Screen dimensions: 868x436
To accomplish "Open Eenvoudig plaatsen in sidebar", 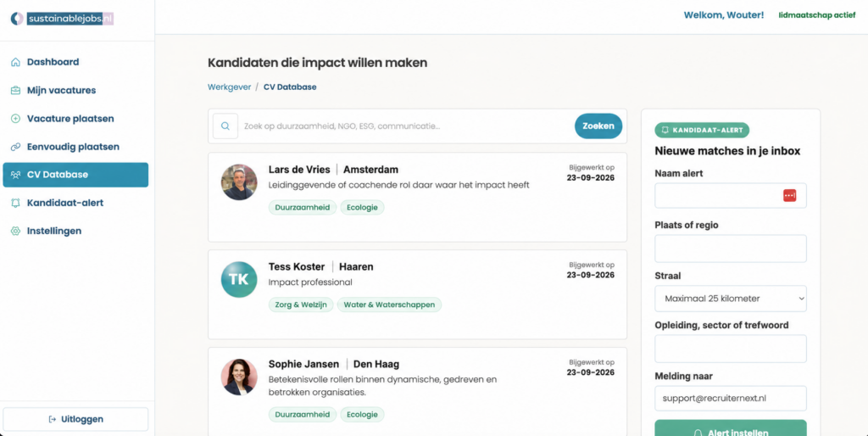I will [x=75, y=147].
